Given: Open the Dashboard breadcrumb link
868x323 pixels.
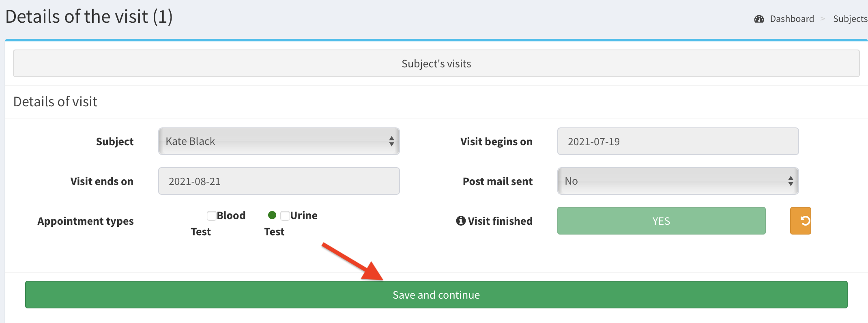Looking at the screenshot, I should coord(792,19).
